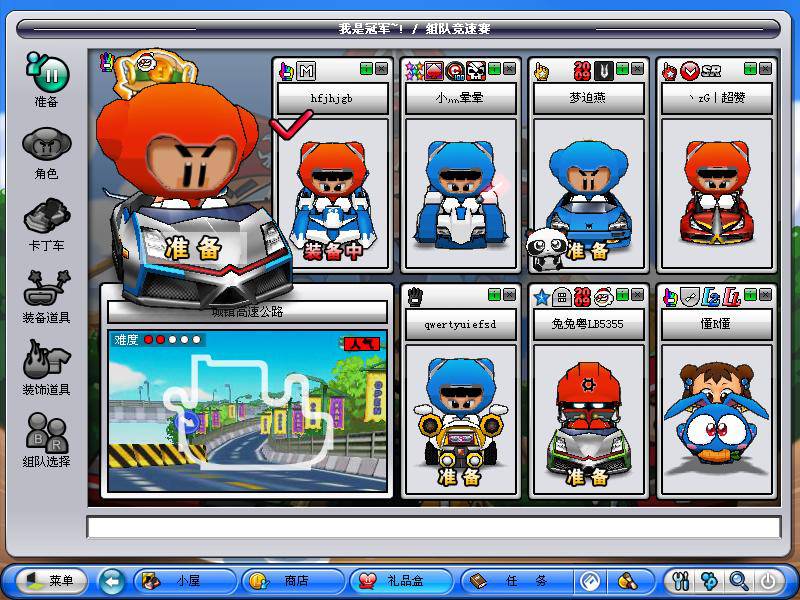
Task: Click player name 梦迫燕
Action: click(x=589, y=98)
